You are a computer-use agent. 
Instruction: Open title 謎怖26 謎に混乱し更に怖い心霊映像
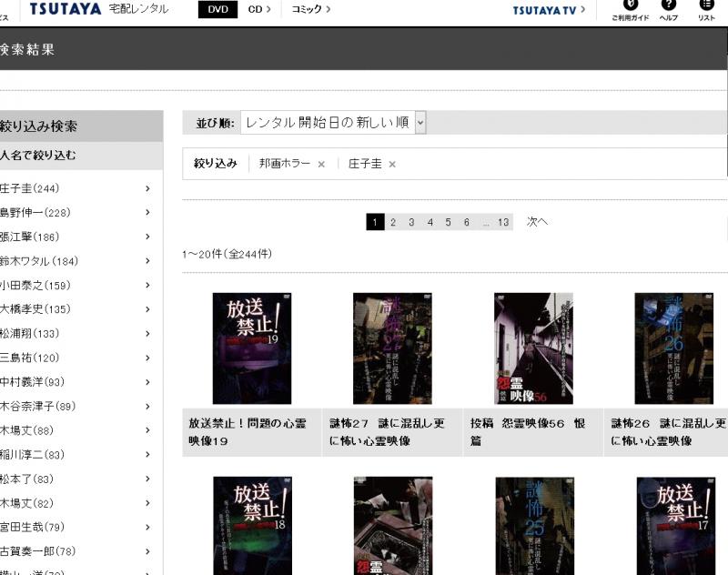pyautogui.click(x=668, y=432)
